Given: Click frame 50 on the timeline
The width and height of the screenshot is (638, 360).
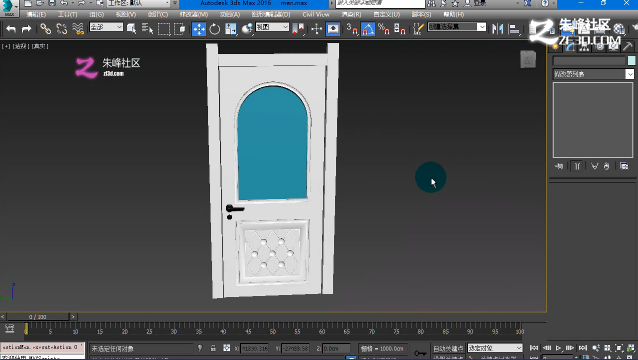Looking at the screenshot, I should [273, 331].
